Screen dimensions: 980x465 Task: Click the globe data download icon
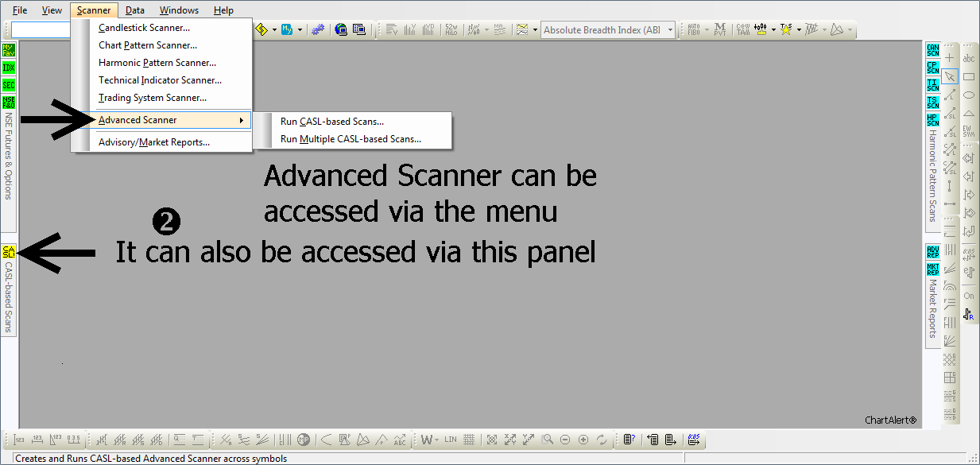coord(341,30)
